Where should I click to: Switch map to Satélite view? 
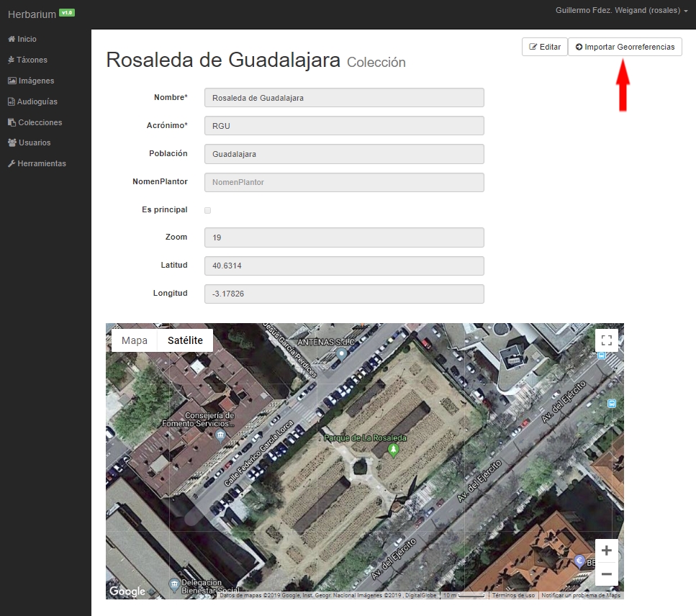tap(185, 340)
